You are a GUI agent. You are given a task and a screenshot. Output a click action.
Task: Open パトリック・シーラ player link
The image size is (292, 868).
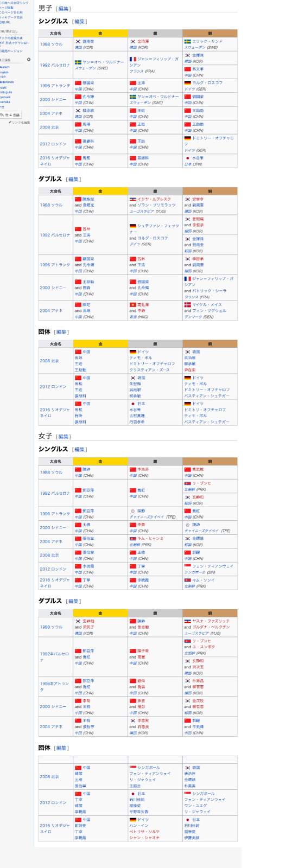(210, 291)
